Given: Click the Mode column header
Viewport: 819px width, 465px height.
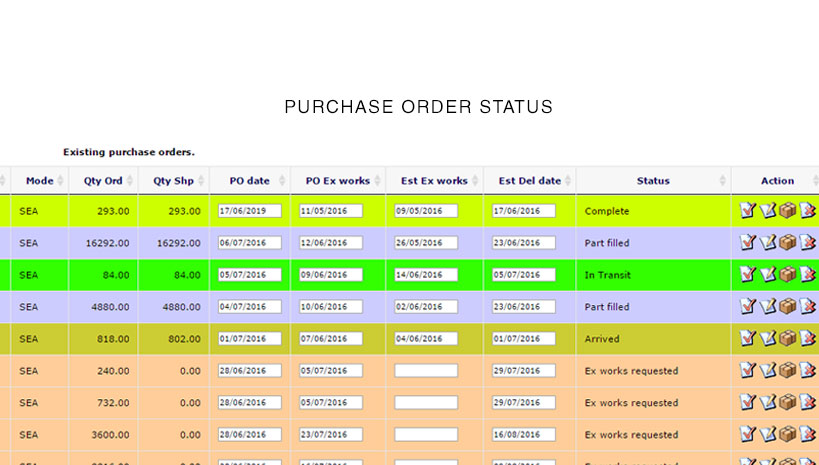Looking at the screenshot, I should 40,181.
